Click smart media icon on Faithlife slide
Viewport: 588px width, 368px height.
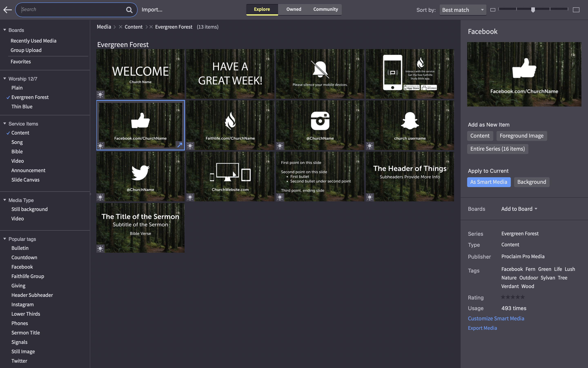click(190, 146)
